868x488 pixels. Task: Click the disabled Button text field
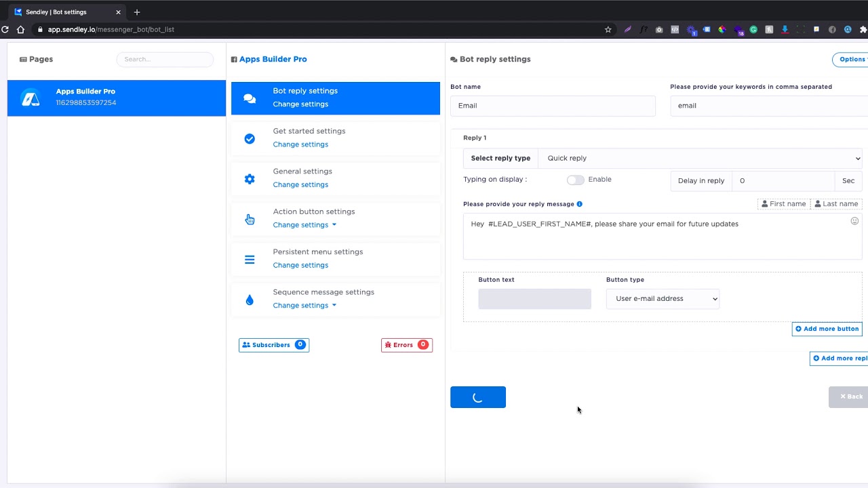pyautogui.click(x=534, y=299)
